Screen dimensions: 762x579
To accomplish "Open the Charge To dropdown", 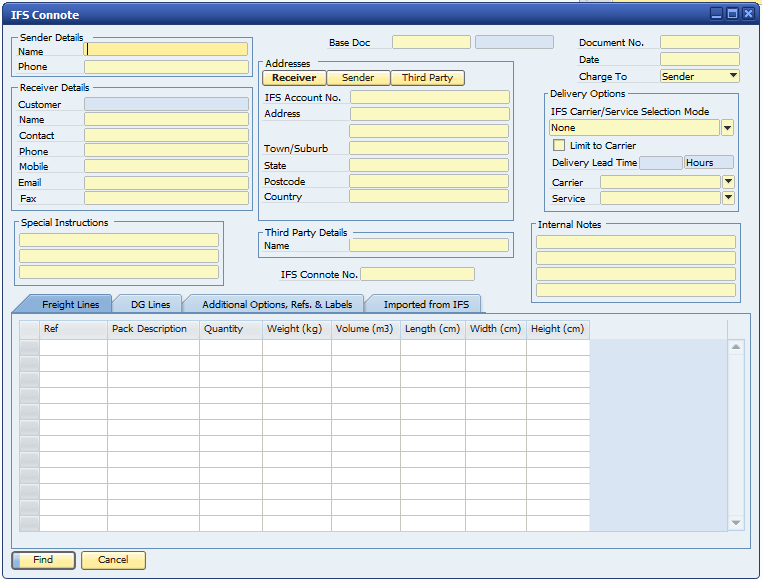I will click(734, 76).
